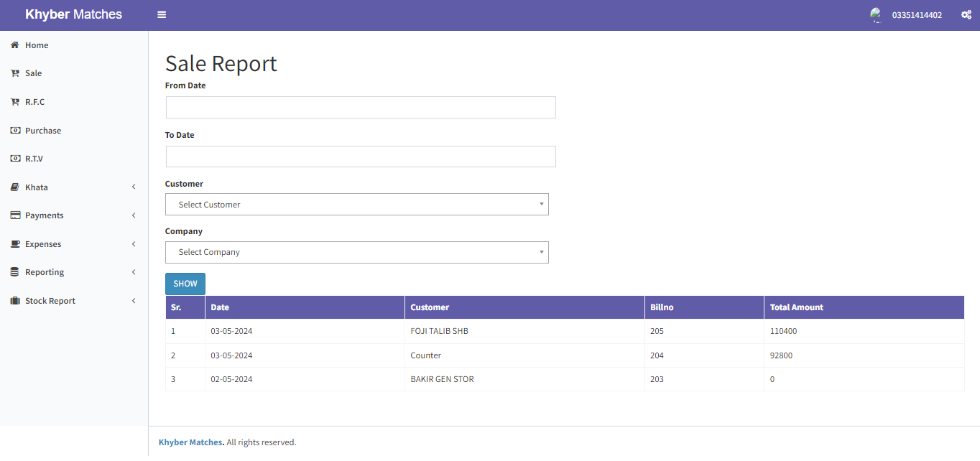The width and height of the screenshot is (980, 461).
Task: Open the R.F.C menu item
Action: click(x=34, y=102)
